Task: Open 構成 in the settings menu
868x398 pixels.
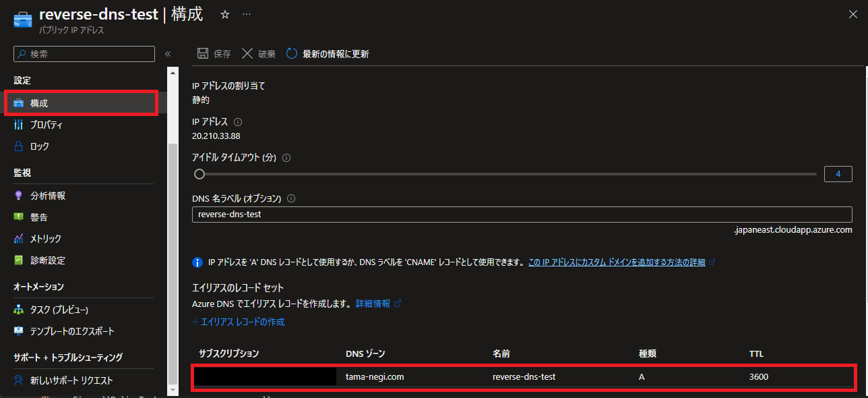Action: [81, 103]
